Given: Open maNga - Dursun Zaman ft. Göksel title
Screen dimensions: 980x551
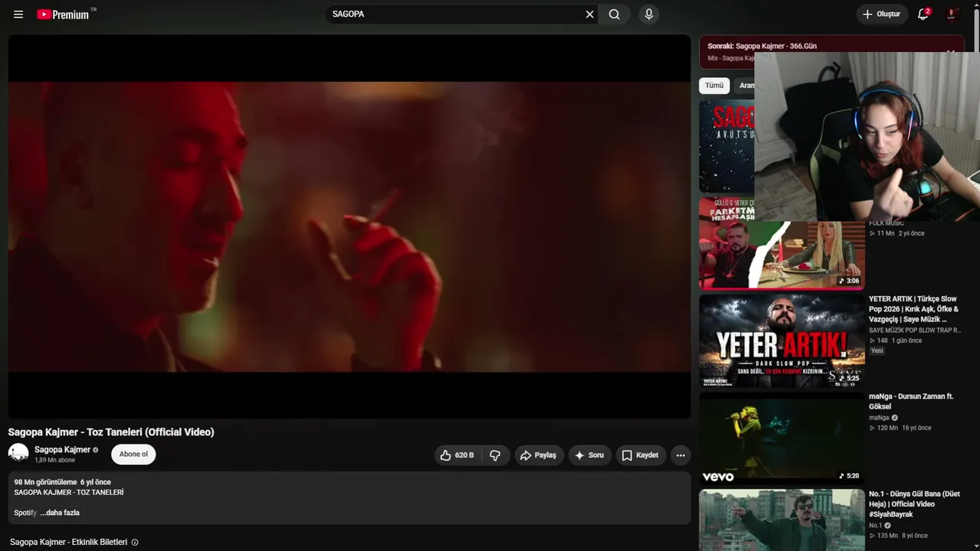Looking at the screenshot, I should click(911, 402).
